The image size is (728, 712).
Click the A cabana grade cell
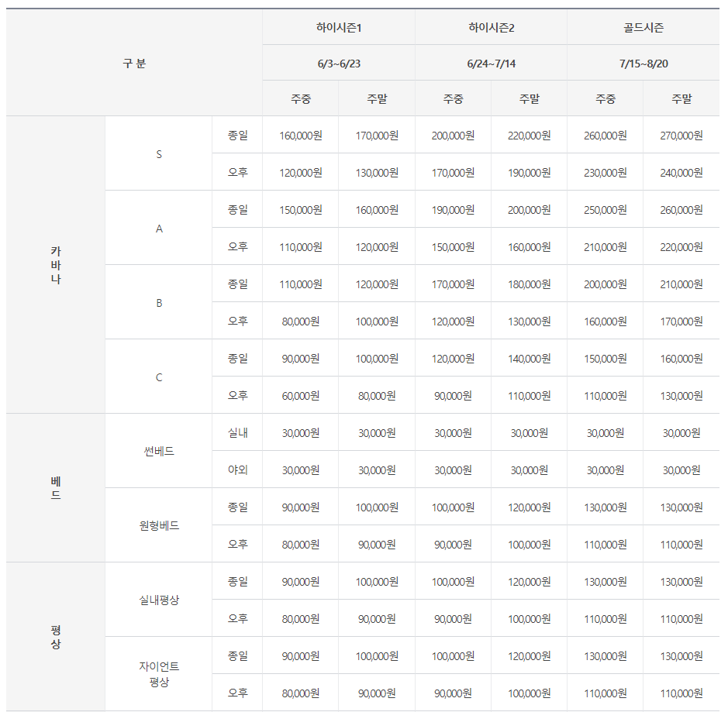[159, 229]
